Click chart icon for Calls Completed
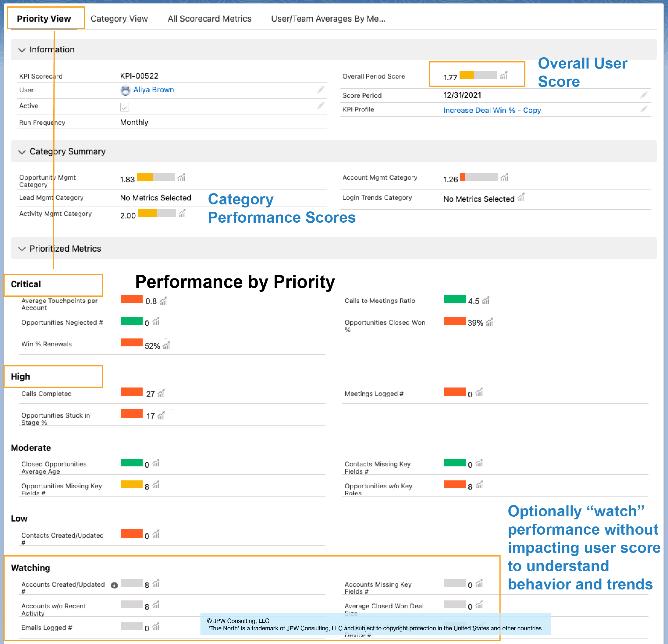 click(161, 393)
